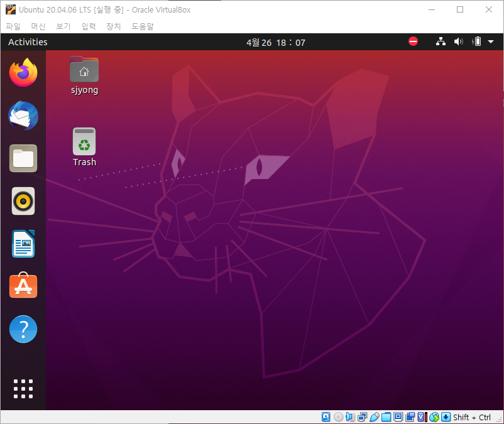
Task: Open the Activities overview
Action: (28, 42)
